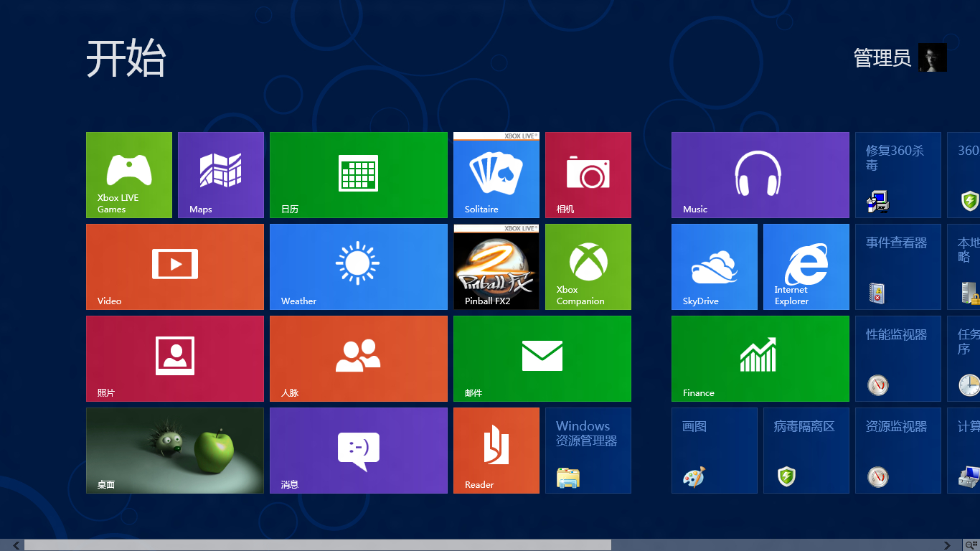Click the user account avatar picture

click(x=933, y=57)
